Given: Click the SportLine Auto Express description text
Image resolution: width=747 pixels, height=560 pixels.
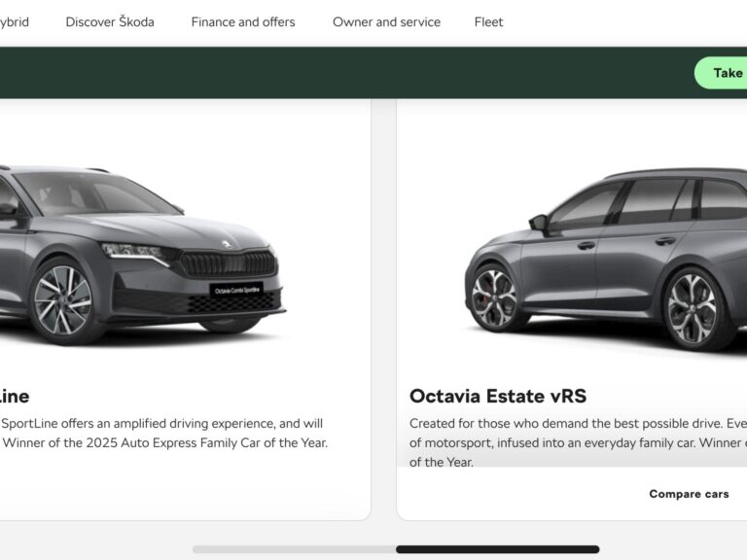Looking at the screenshot, I should 163,433.
